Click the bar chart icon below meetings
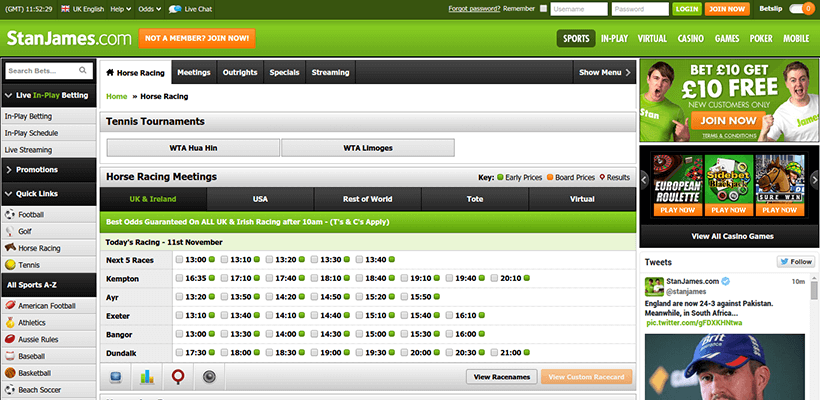820x400 pixels. tap(147, 376)
